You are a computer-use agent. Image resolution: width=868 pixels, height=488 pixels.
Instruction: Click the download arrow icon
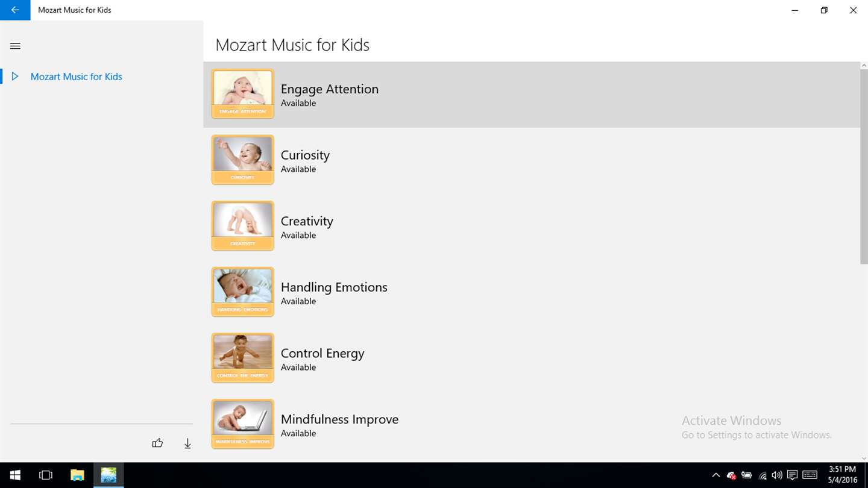pos(187,443)
